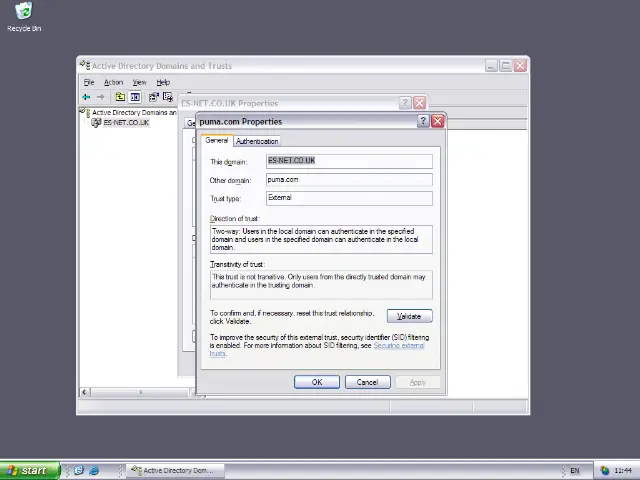The width and height of the screenshot is (640, 480).
Task: Open the Action menu
Action: (113, 82)
